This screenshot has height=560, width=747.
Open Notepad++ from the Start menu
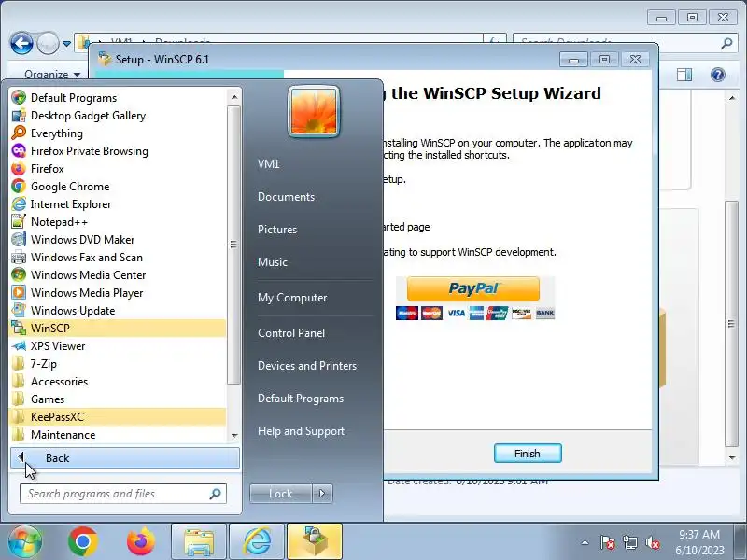coord(118,222)
